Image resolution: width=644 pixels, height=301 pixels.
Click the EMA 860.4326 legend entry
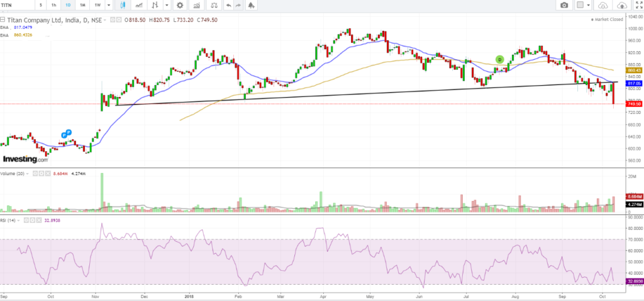click(x=16, y=35)
